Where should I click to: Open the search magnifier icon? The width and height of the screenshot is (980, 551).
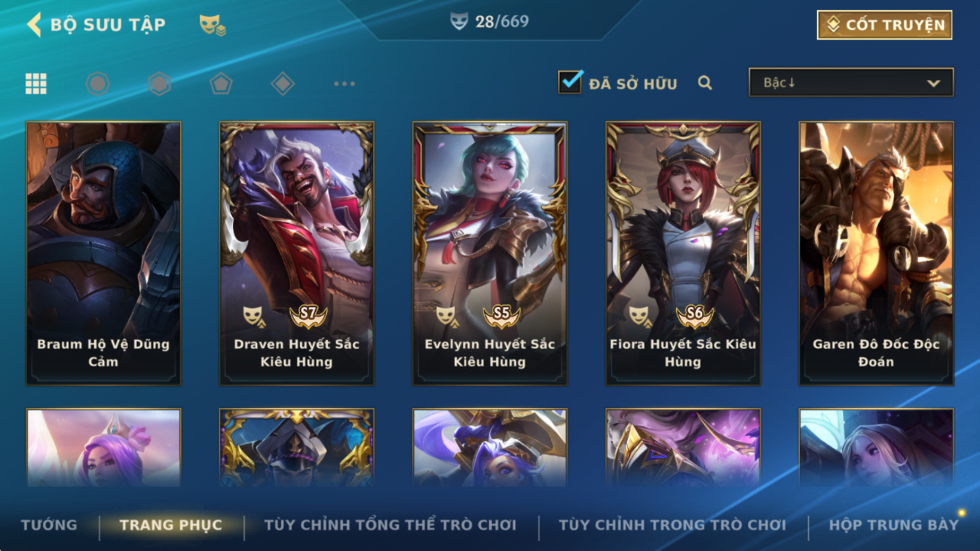click(x=705, y=83)
